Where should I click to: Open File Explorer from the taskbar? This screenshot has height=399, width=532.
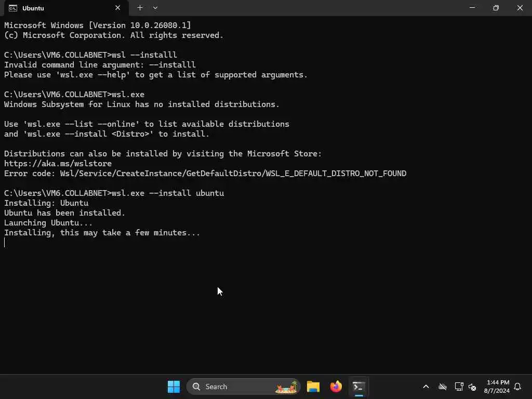pos(313,387)
